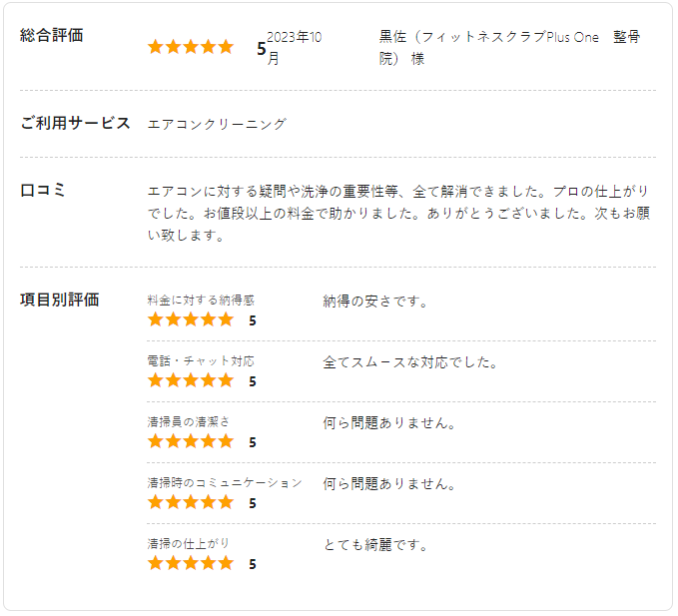
Task: Click the 総合評価 heading
Action: point(52,36)
